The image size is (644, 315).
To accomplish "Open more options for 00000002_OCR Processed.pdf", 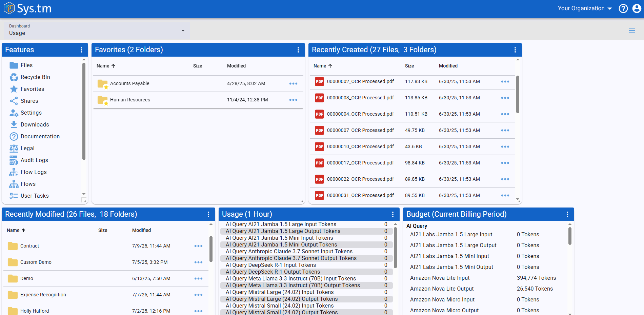I will (x=505, y=82).
